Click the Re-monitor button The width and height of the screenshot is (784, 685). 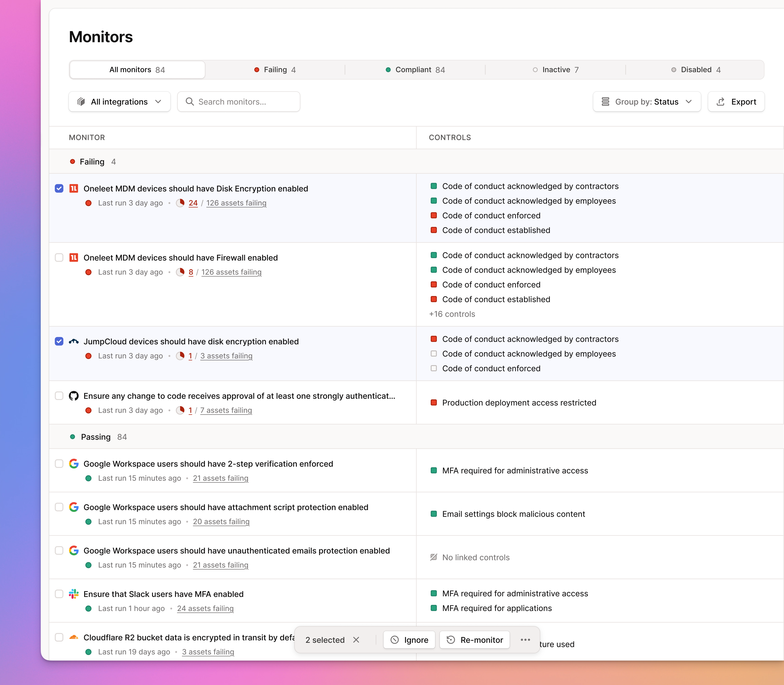coord(475,640)
